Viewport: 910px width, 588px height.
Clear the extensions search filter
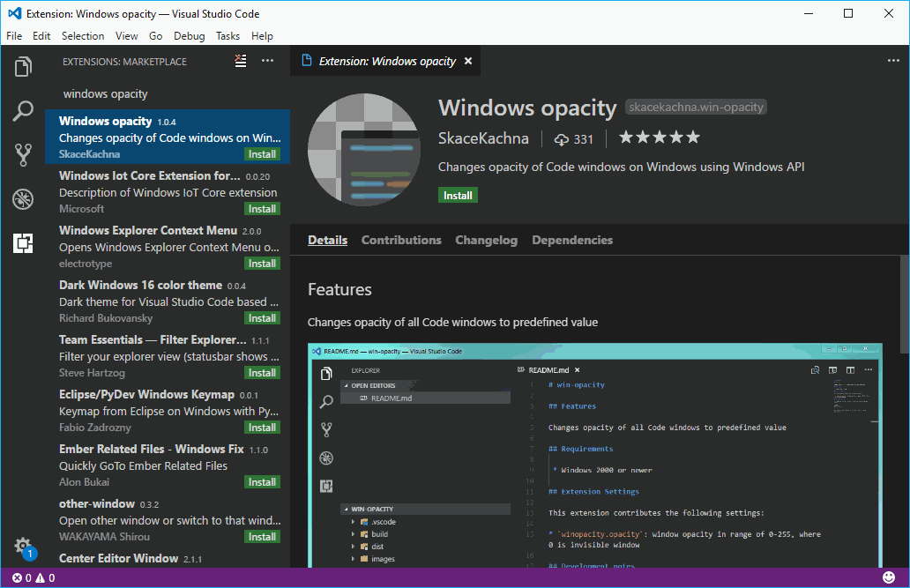pos(241,61)
